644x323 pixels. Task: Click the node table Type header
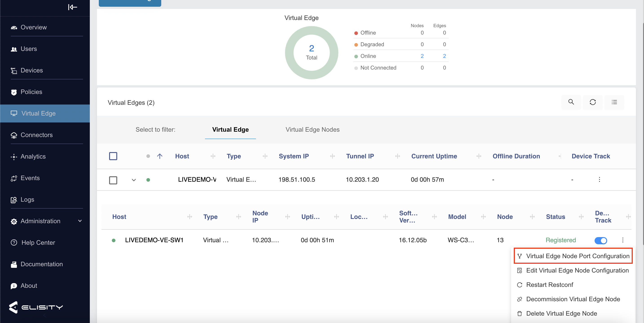(x=210, y=217)
